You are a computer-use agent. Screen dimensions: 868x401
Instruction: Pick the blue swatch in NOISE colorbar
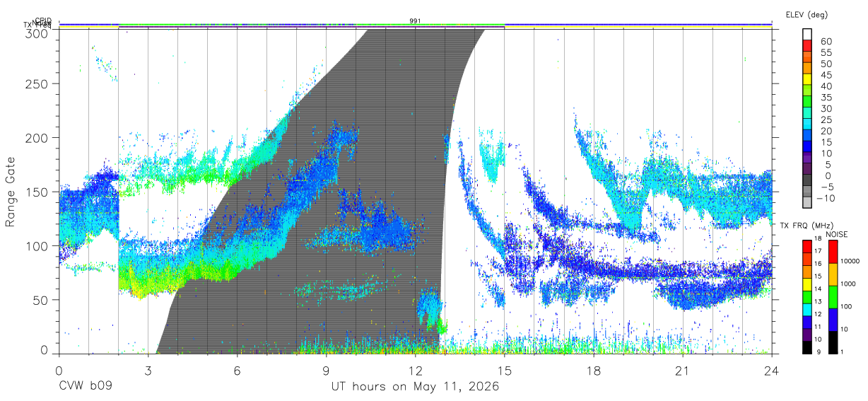(833, 320)
